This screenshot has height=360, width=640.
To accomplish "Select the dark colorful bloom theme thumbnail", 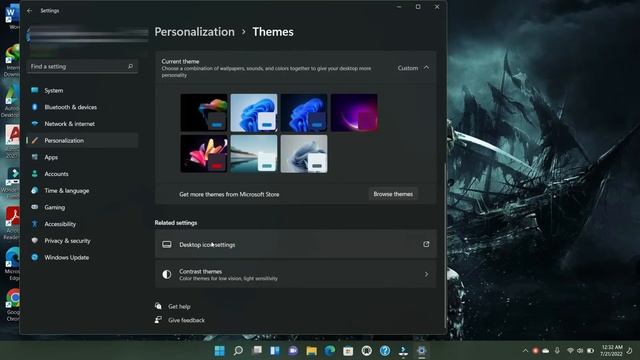I will pos(204,112).
